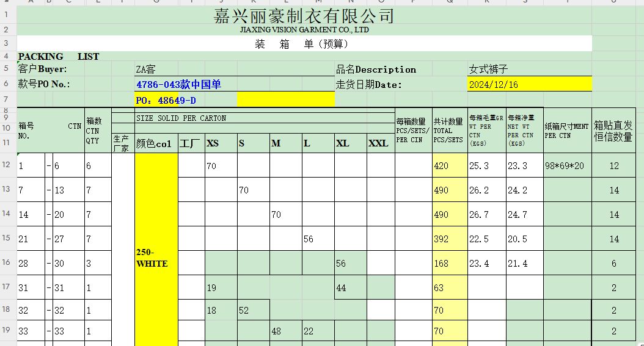Click the PO: 48649-D cell
The width and height of the screenshot is (644, 346).
tap(185, 99)
